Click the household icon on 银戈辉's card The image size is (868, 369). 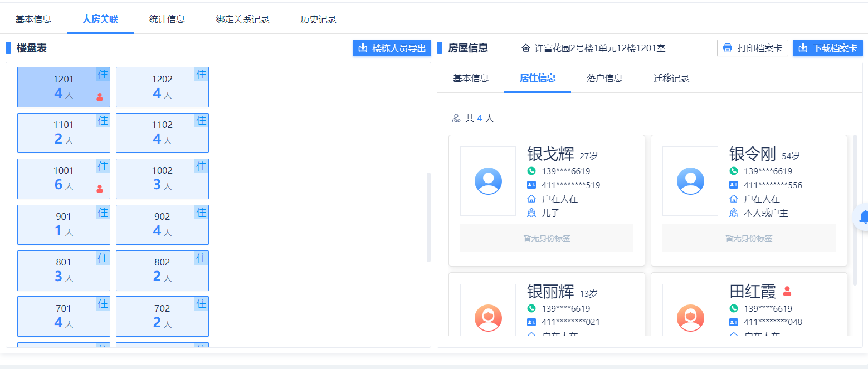[531, 199]
